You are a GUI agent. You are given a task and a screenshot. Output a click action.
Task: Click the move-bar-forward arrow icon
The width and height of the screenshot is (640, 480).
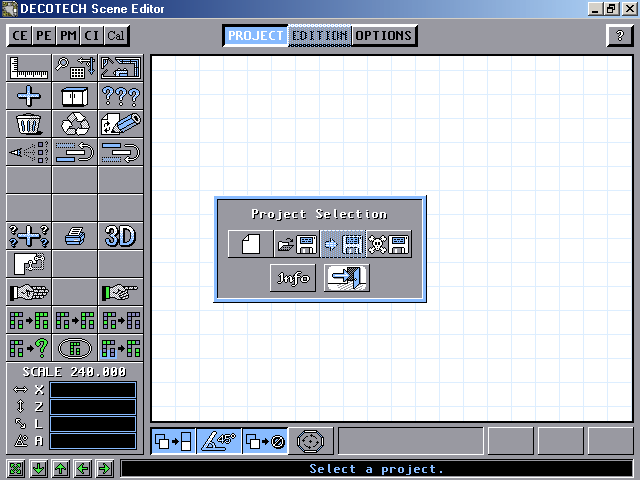tap(121, 152)
